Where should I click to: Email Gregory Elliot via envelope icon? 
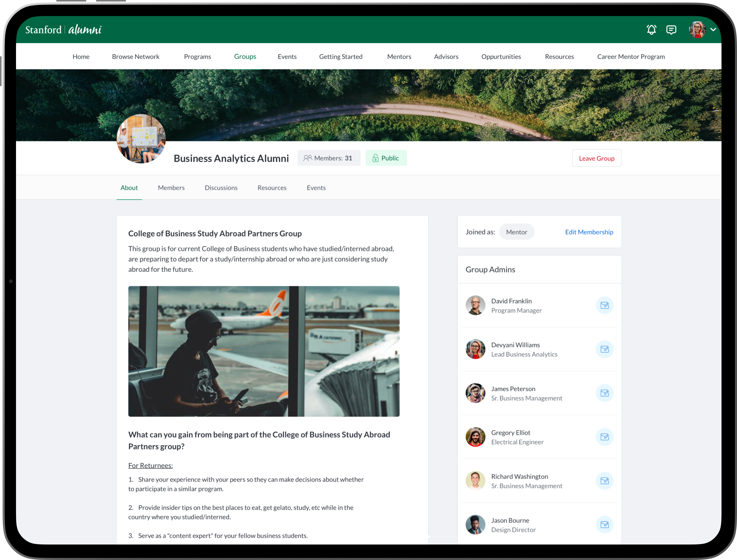point(604,437)
